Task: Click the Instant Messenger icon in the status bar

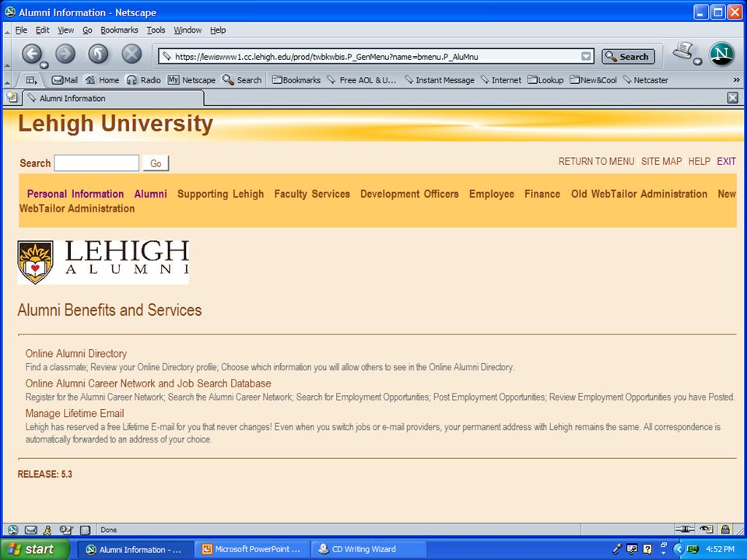Action: pos(47,530)
